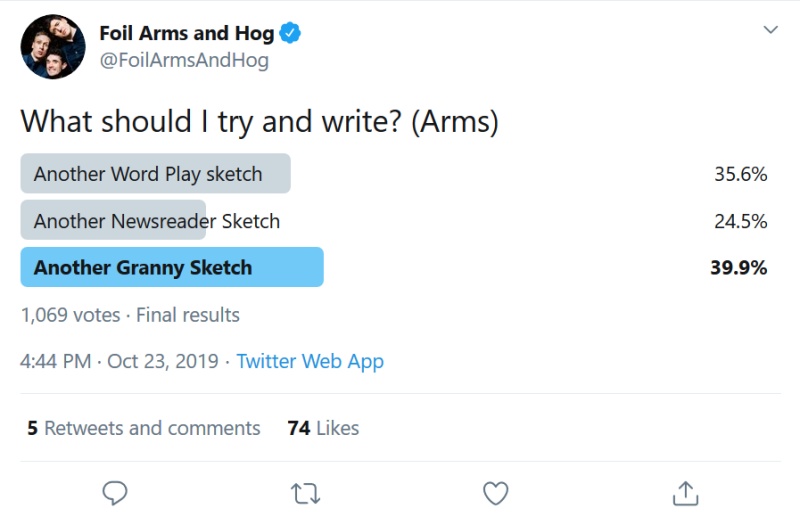Open the Twitter Web App link

point(310,361)
